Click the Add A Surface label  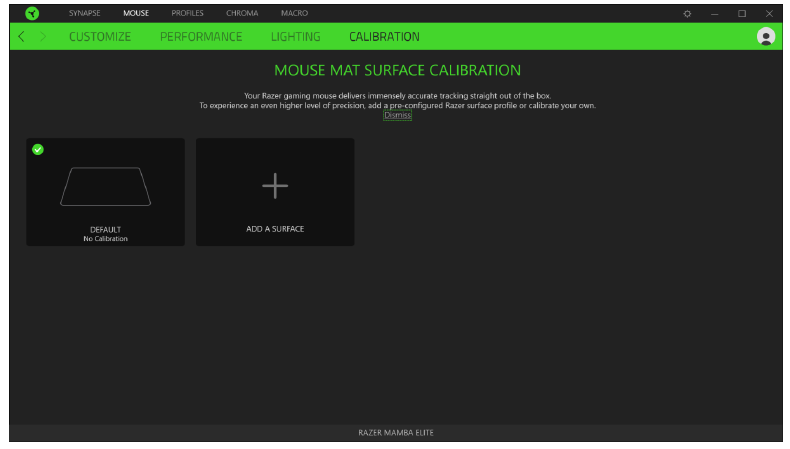(x=275, y=229)
